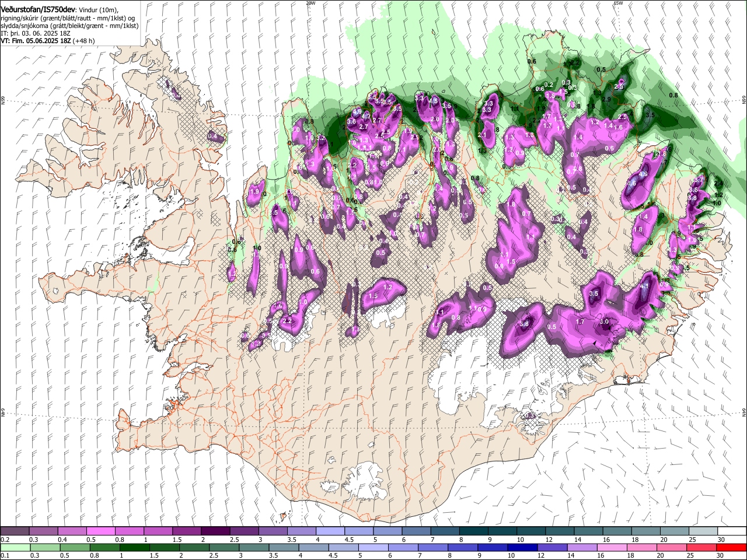747x560 pixels.
Task: Click the '12' label on the lower scale
Action: click(541, 555)
